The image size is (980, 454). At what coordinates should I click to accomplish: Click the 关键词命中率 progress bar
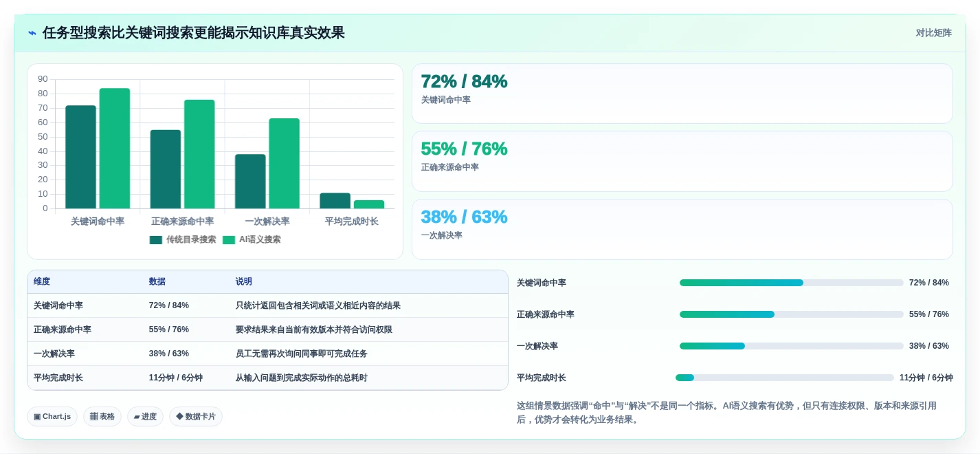(x=792, y=283)
